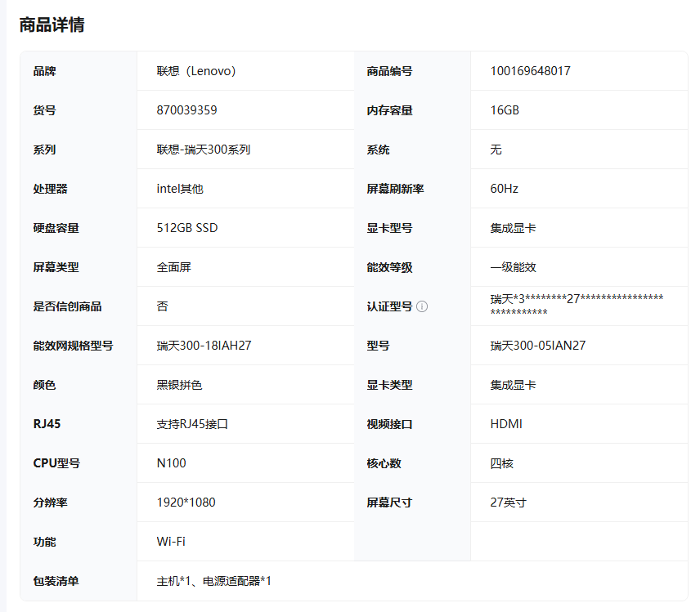
Task: Select the 显卡类型 label
Action: (389, 386)
